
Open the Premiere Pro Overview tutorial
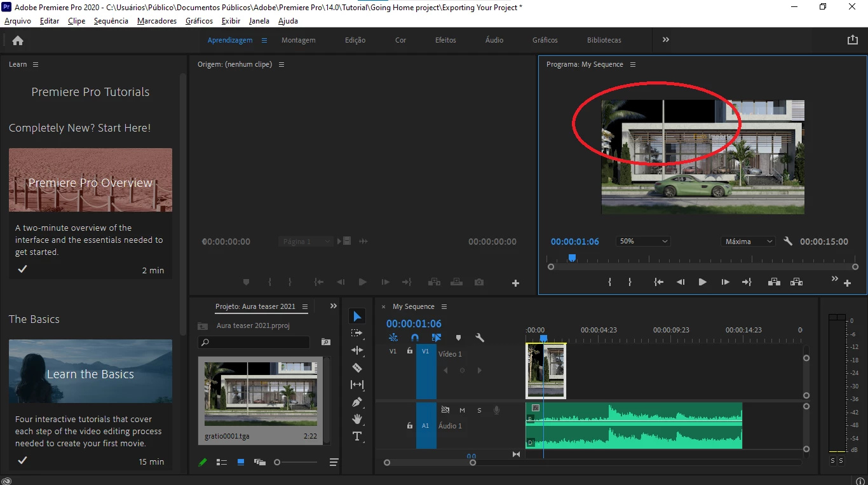pyautogui.click(x=90, y=180)
